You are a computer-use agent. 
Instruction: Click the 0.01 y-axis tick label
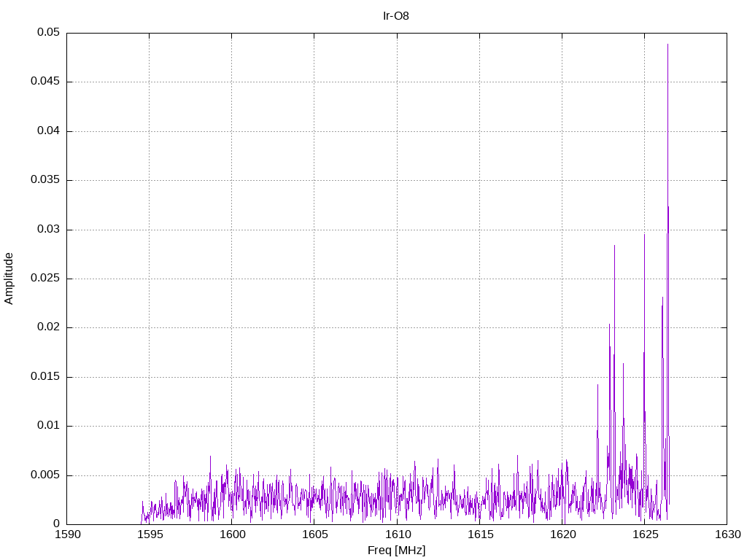[x=49, y=426]
